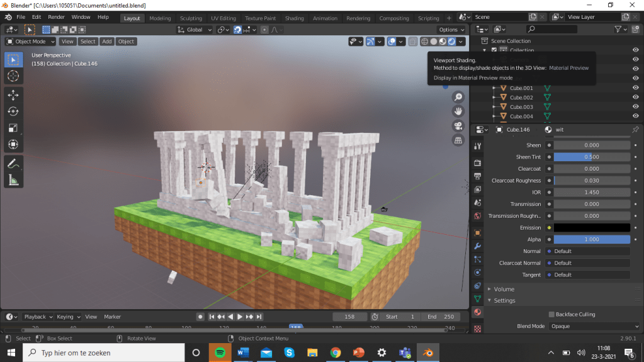Select the Move tool in the toolbar

coord(13,94)
